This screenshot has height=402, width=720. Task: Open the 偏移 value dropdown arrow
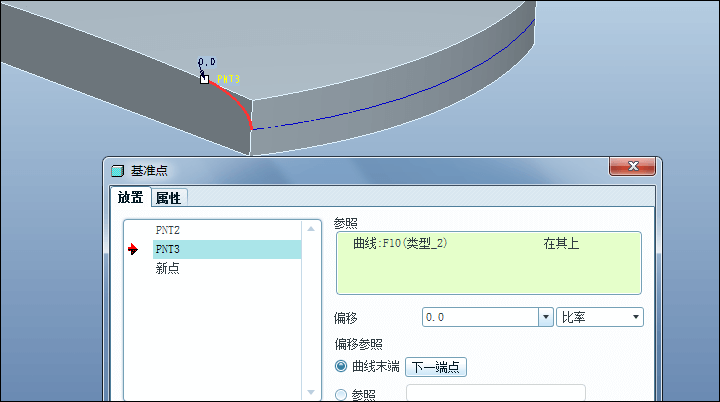[546, 317]
